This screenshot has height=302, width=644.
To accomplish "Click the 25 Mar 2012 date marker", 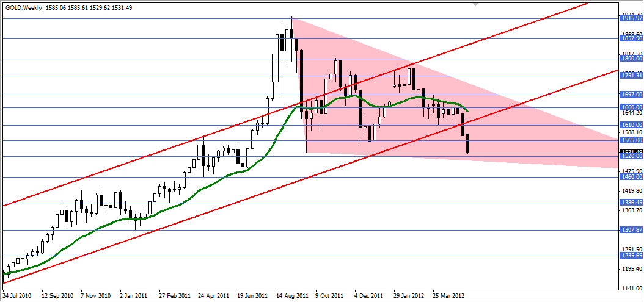I will [448, 296].
